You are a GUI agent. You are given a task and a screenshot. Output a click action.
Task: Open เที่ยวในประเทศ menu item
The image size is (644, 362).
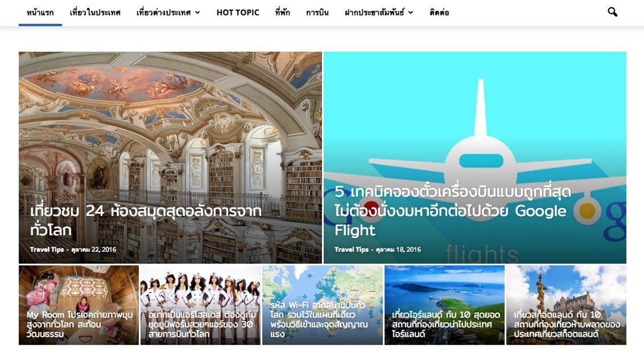(x=96, y=13)
